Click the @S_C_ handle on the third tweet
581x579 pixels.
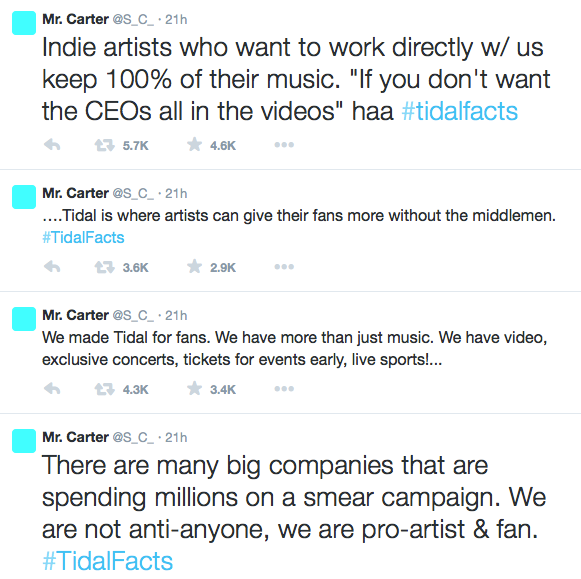133,316
